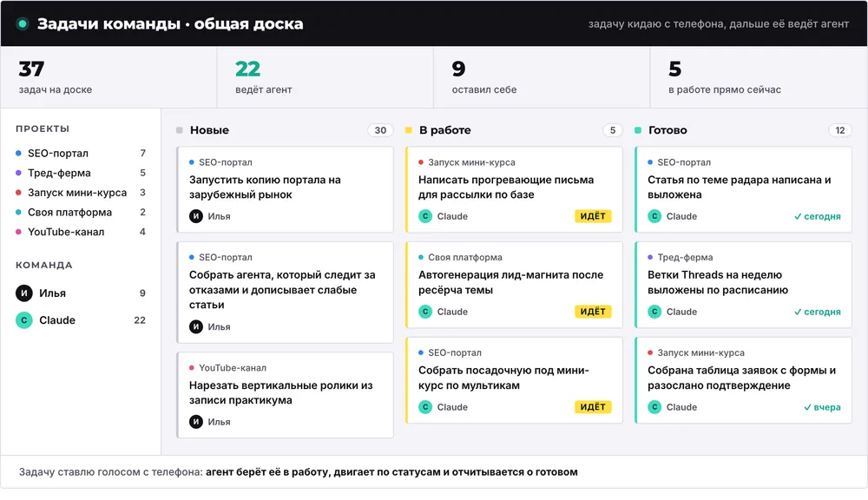
Task: Open card 'Собрана таблица заявок с формы'
Action: 744,380
